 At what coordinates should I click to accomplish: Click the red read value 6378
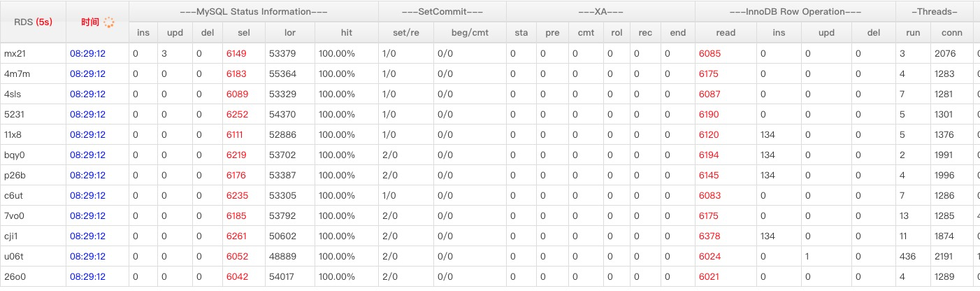709,236
